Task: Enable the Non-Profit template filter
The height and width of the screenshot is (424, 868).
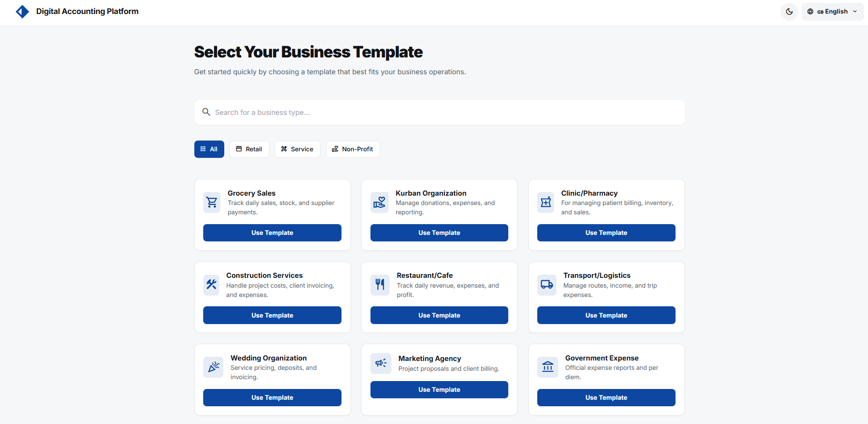Action: coord(353,149)
